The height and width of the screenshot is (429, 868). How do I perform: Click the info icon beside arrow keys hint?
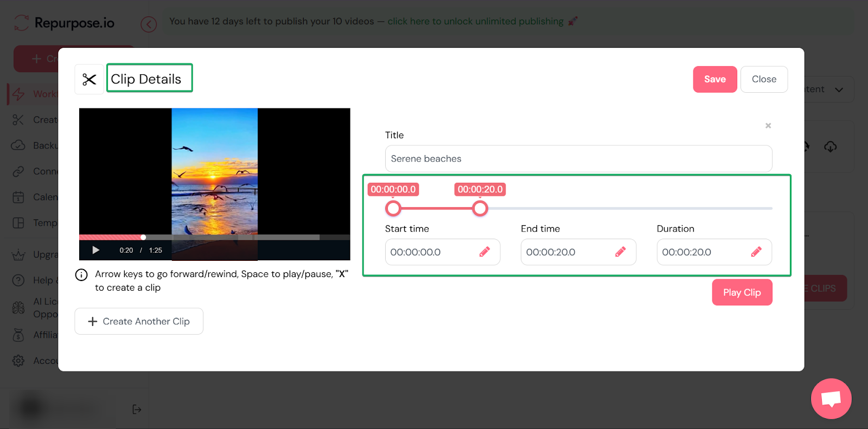tap(81, 275)
